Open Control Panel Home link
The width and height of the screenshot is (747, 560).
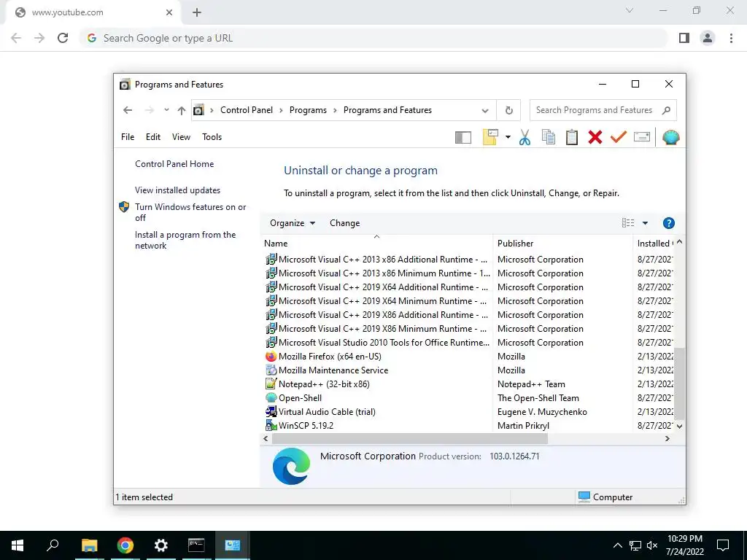[x=174, y=164]
